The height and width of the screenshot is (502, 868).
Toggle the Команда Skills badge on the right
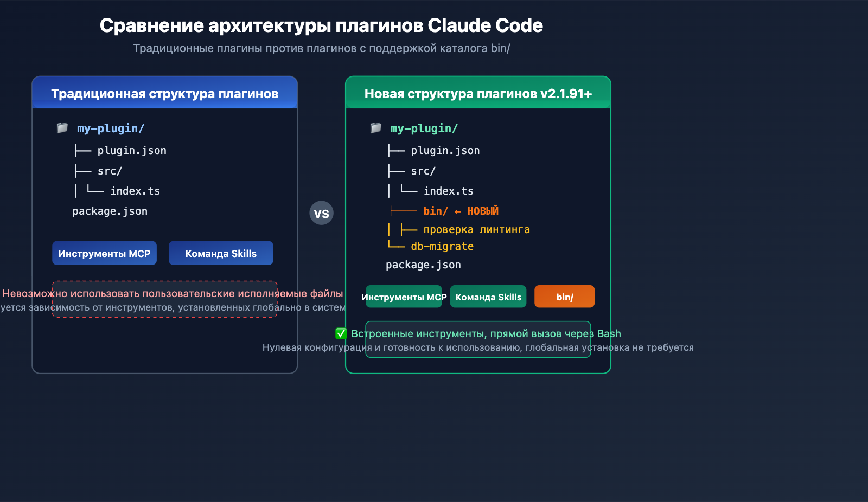coord(488,297)
